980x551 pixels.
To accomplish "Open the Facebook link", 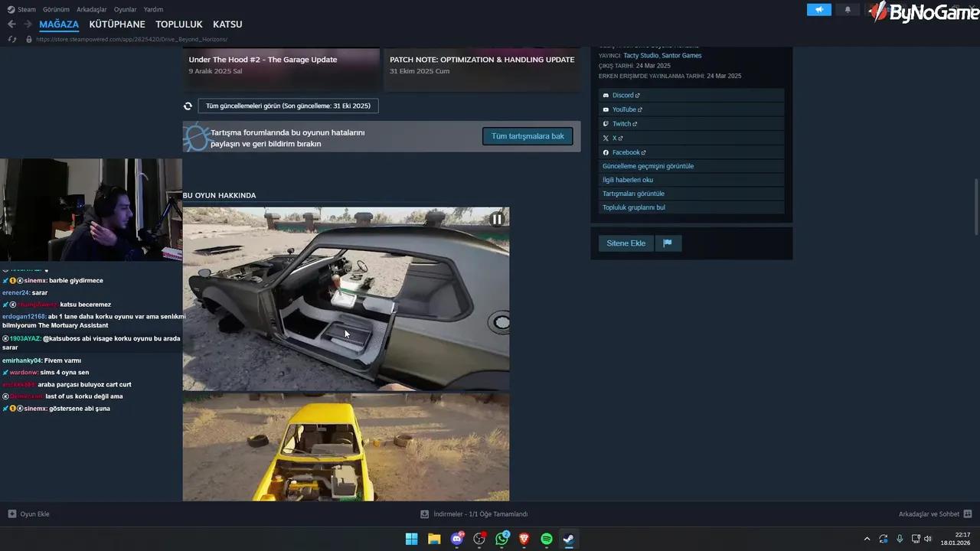I will (691, 152).
